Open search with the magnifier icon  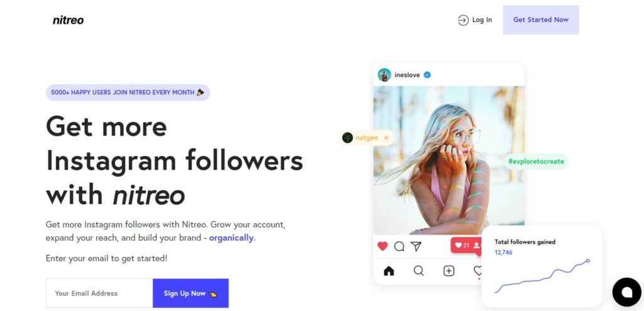[418, 271]
